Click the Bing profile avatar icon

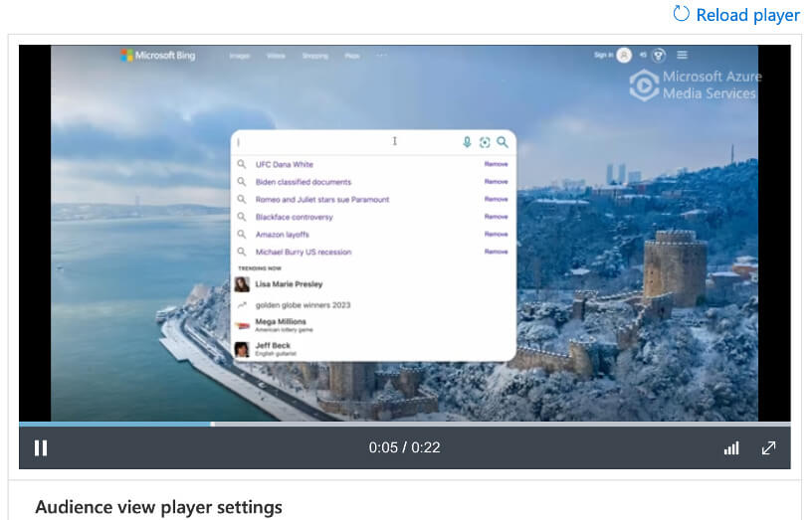[x=624, y=55]
